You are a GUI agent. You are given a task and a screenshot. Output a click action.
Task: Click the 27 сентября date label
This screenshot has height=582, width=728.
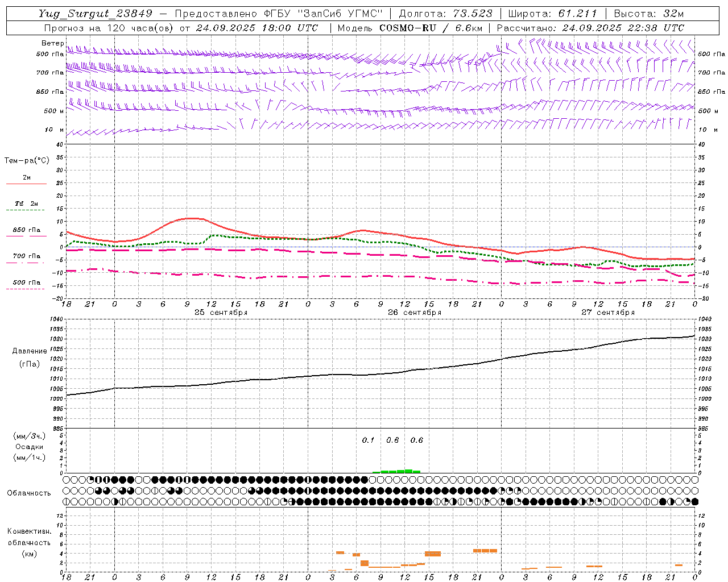coord(608,313)
